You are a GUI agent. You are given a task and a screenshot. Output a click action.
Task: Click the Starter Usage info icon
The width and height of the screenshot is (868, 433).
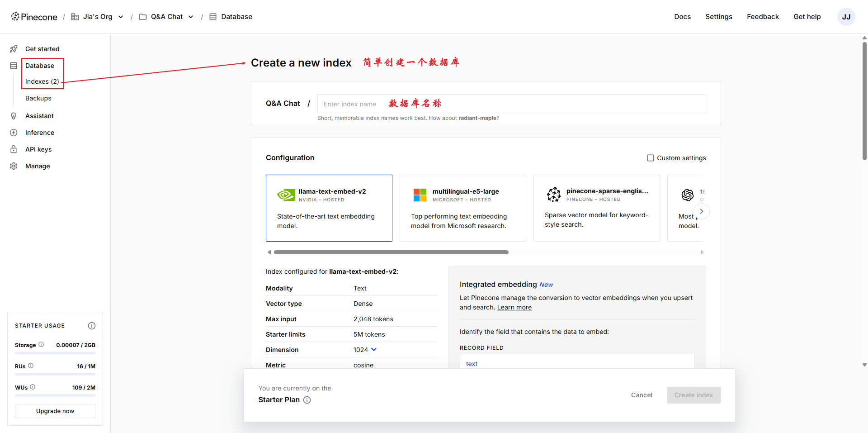tap(92, 326)
